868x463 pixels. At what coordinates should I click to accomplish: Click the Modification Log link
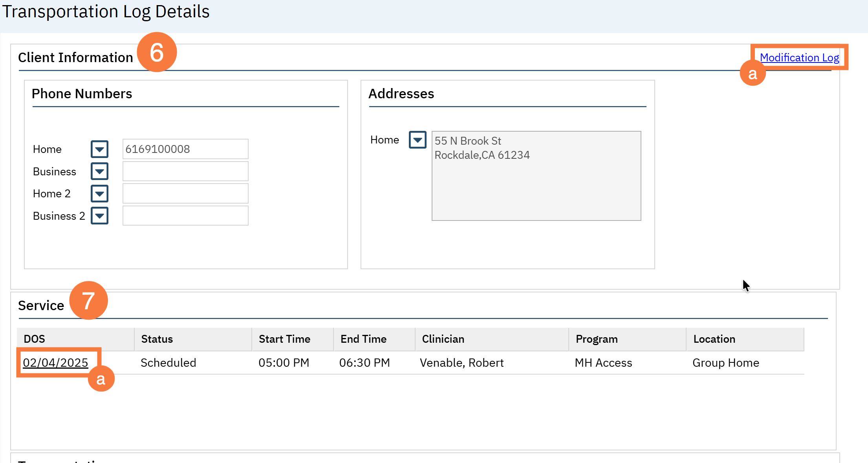pyautogui.click(x=799, y=57)
